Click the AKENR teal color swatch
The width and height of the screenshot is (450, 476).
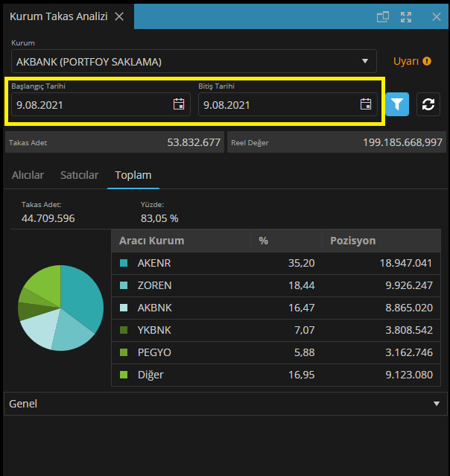click(124, 263)
